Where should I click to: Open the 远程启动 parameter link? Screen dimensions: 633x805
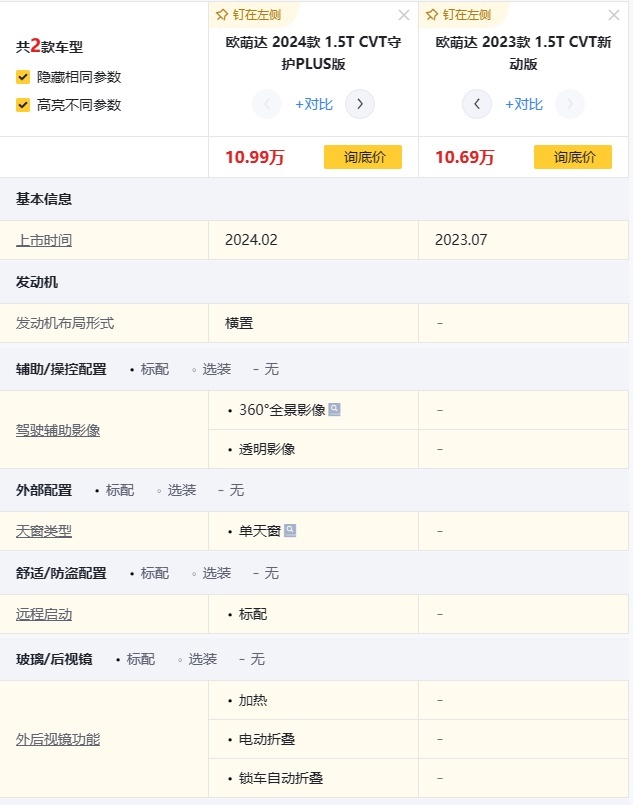pyautogui.click(x=44, y=614)
